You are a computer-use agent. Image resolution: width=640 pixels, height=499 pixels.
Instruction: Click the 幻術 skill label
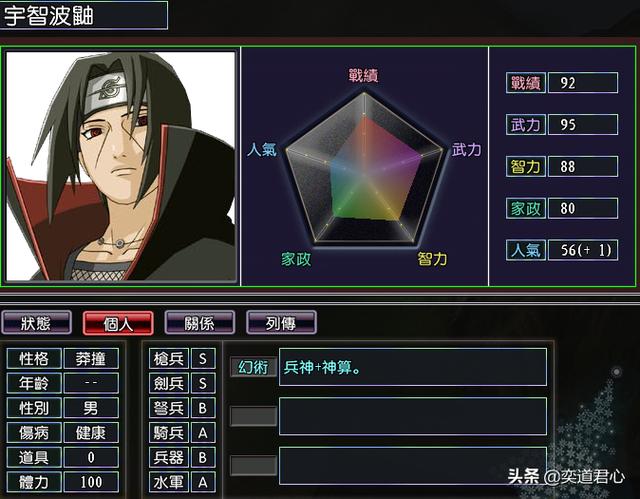click(x=253, y=367)
